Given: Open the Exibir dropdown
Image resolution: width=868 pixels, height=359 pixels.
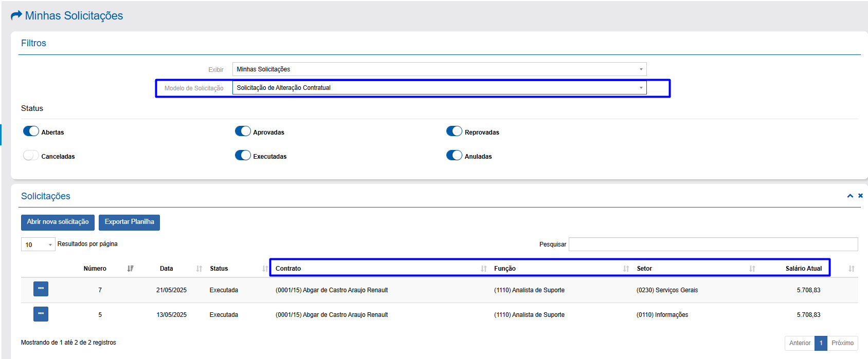Looking at the screenshot, I should tap(439, 69).
